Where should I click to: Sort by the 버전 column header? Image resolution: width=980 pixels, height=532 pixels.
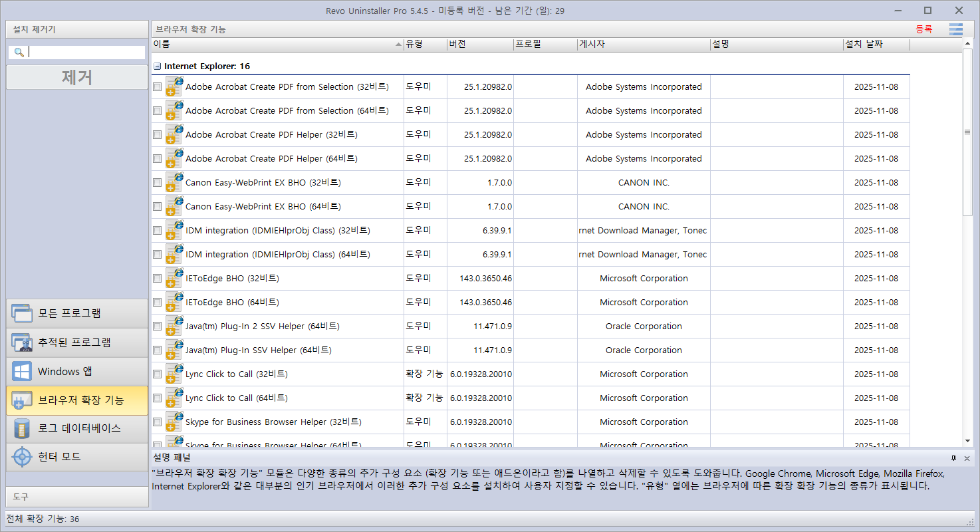pos(480,45)
